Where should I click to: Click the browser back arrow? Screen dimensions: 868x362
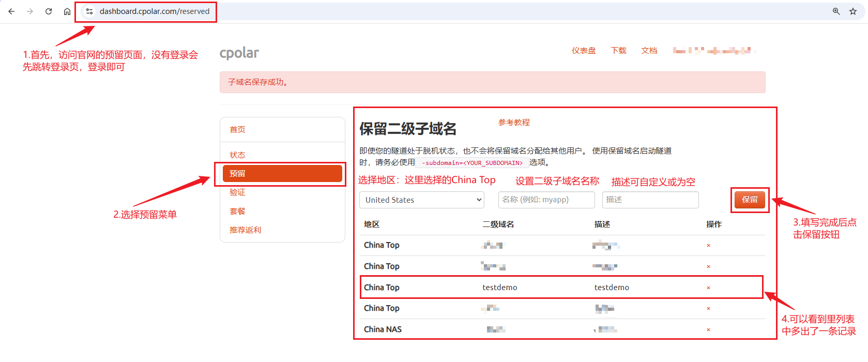point(11,11)
